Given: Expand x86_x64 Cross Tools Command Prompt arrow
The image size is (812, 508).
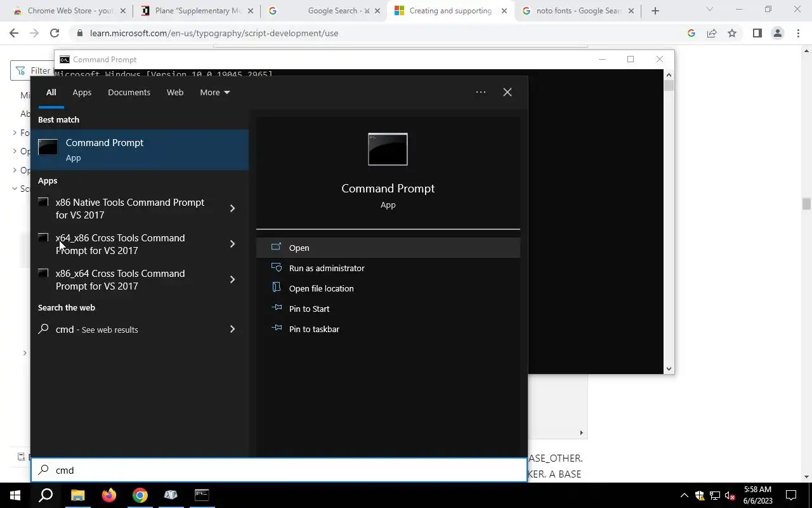Looking at the screenshot, I should (x=232, y=279).
